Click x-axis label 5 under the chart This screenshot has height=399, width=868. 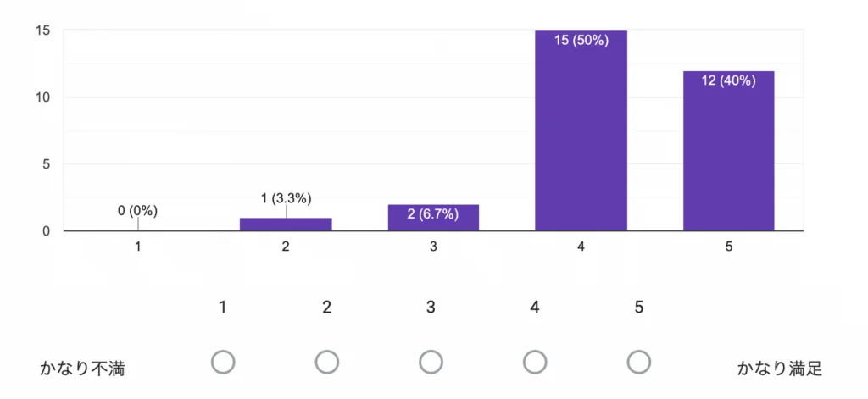728,247
